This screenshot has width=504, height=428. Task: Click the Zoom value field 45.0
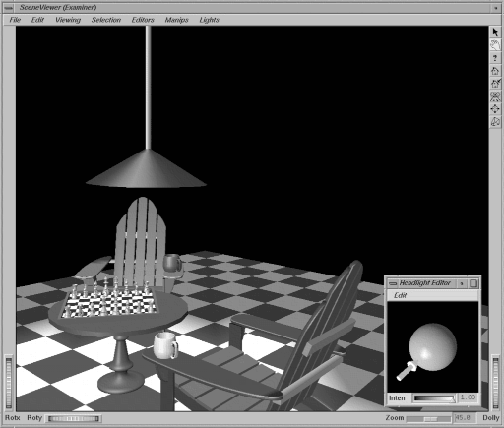pos(464,418)
